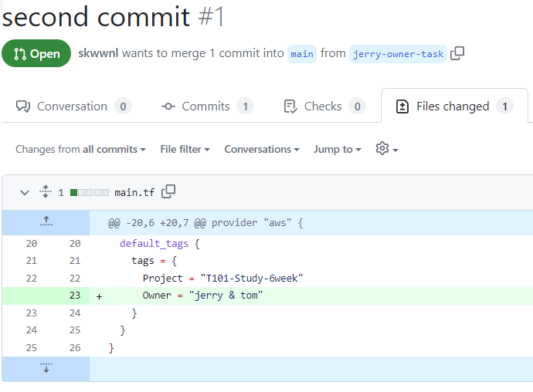Switch to the Conversation tab

pos(73,106)
